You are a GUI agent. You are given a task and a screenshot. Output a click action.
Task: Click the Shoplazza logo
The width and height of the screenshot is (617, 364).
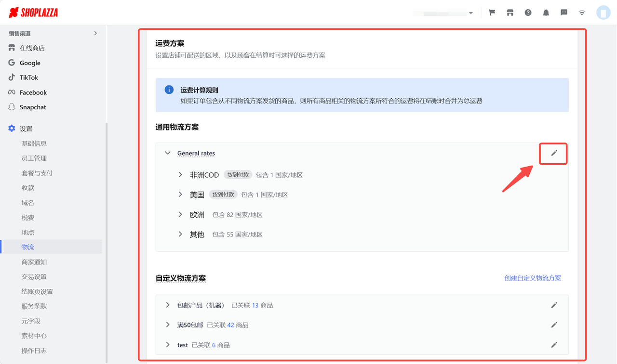click(x=32, y=13)
